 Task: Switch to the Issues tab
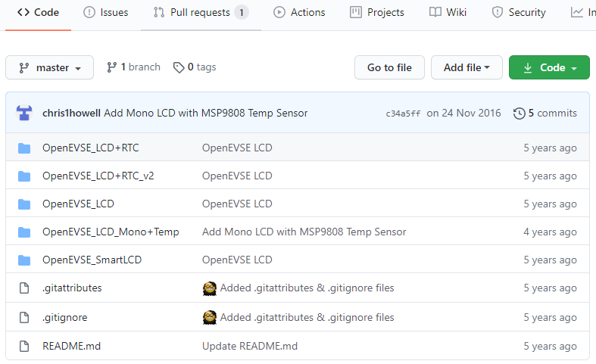tap(106, 12)
